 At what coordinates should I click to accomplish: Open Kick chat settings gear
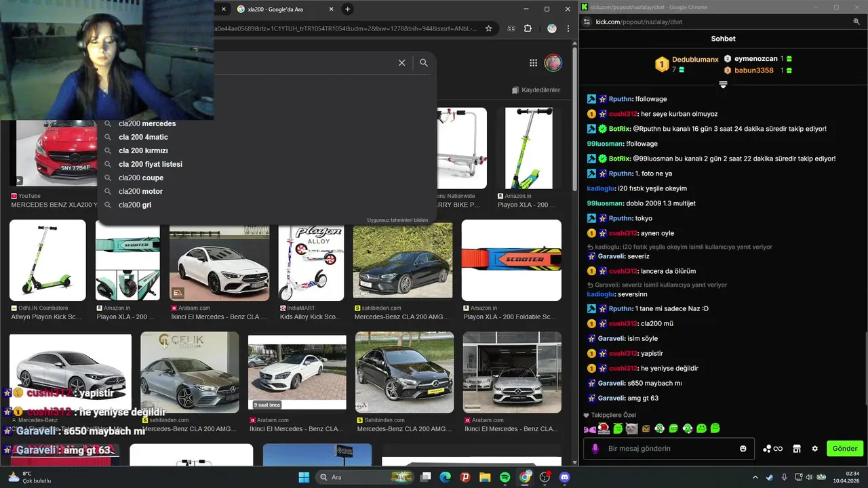(x=815, y=449)
